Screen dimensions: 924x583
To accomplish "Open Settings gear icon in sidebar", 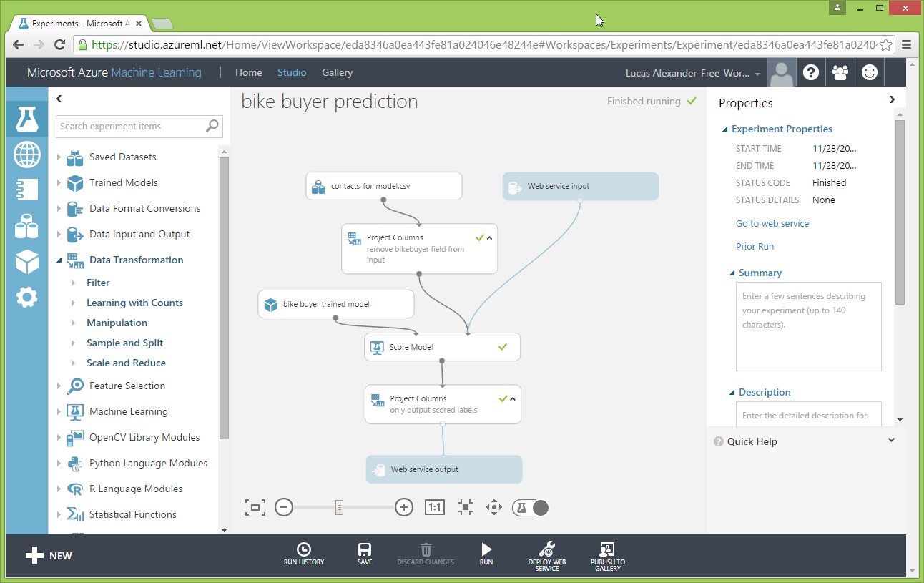I will (26, 297).
